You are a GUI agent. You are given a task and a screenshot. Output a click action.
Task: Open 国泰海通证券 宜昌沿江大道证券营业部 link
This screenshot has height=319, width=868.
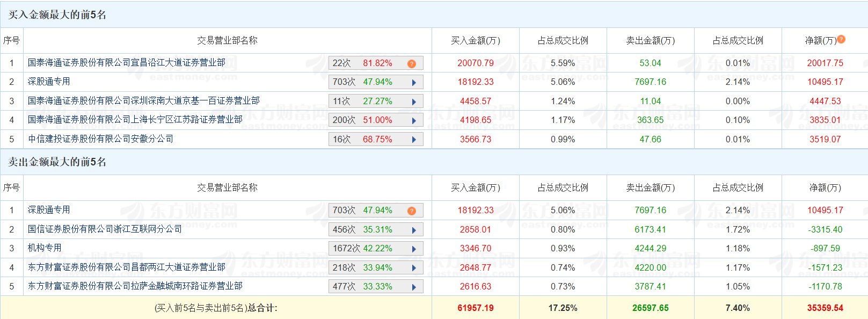pyautogui.click(x=127, y=63)
